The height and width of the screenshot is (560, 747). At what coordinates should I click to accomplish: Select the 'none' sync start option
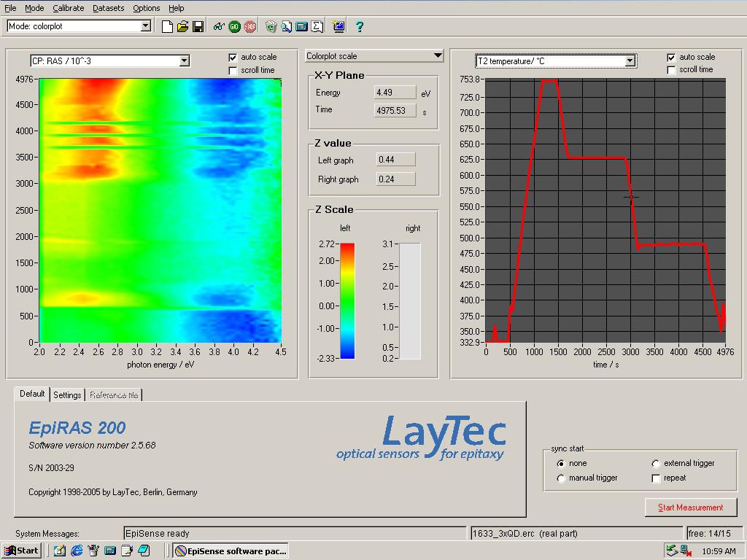click(561, 463)
